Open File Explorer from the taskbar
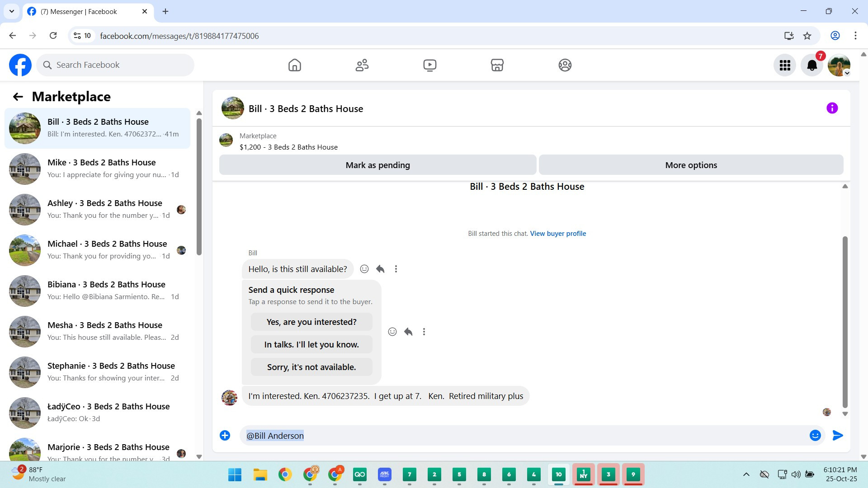The height and width of the screenshot is (488, 868). [260, 474]
